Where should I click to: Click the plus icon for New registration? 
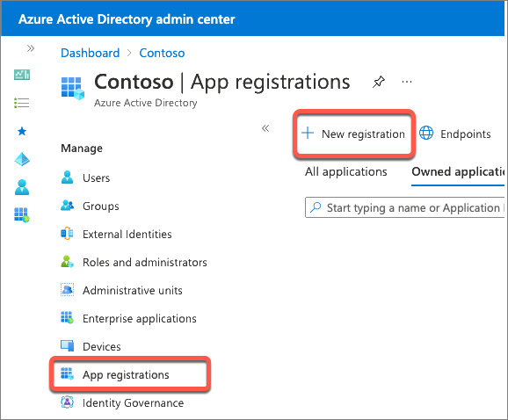308,133
